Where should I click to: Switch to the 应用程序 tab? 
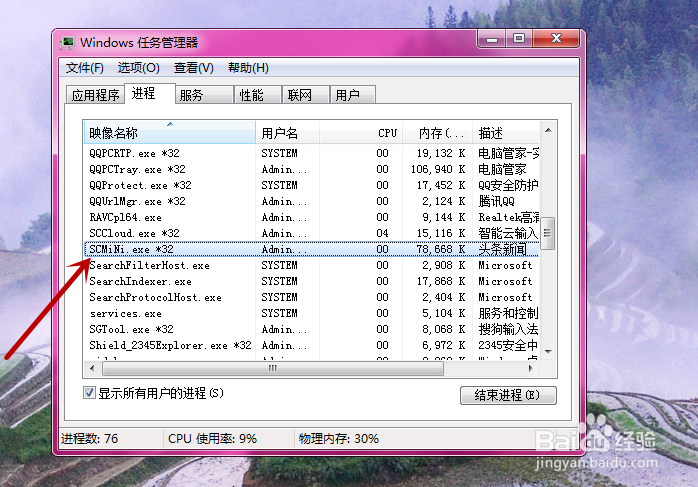[95, 95]
